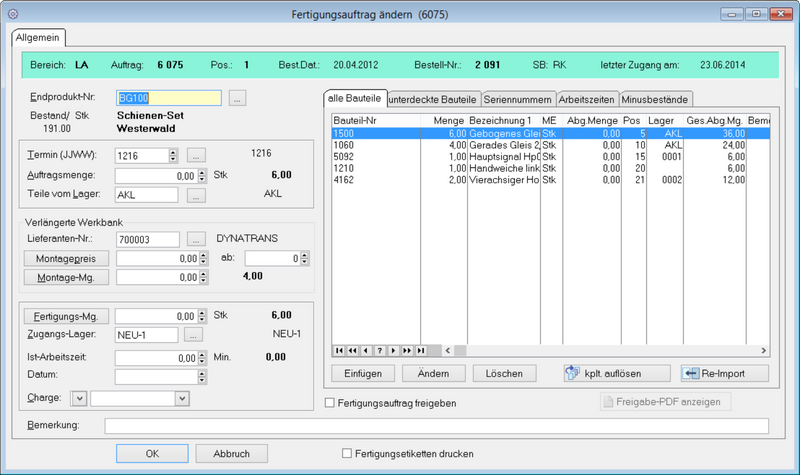
Task: Click the question mark navigator button
Action: click(380, 350)
